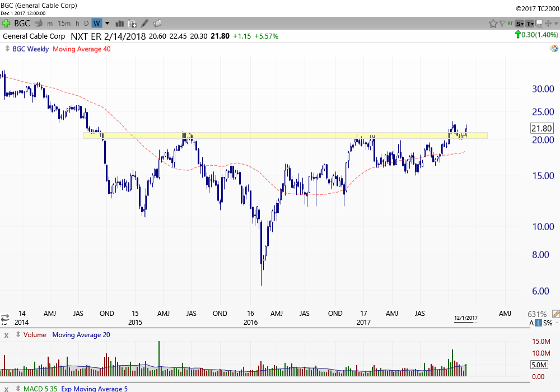Click the floppy disk save chart icon
The height and width of the screenshot is (392, 560).
[x=539, y=24]
